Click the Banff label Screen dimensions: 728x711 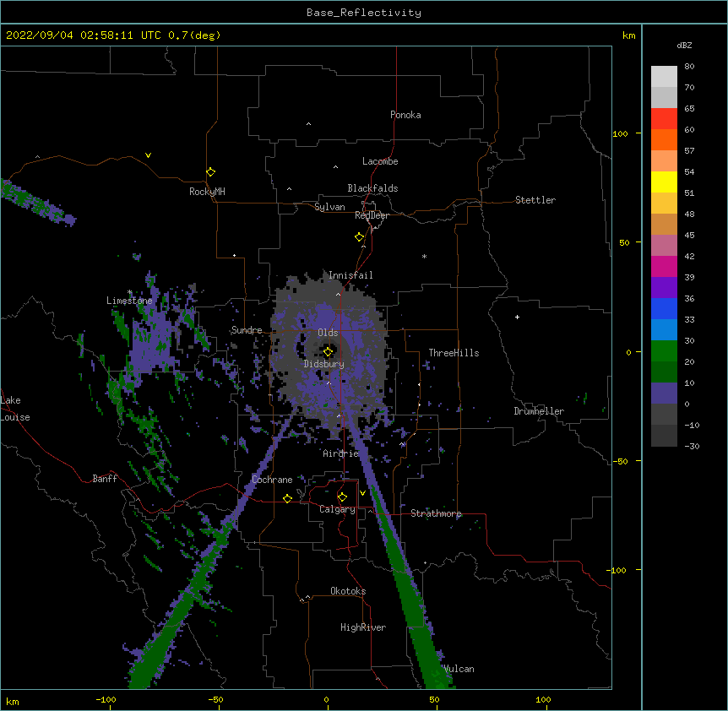(105, 479)
